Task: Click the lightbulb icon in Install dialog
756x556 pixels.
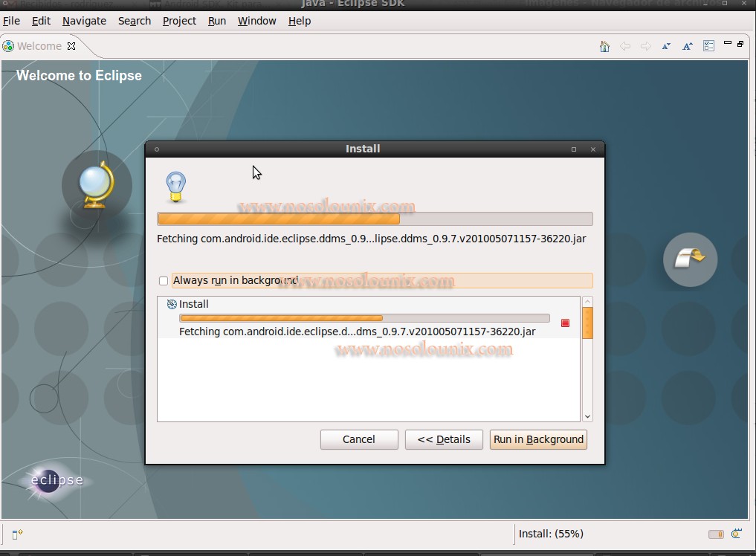Action: click(175, 187)
